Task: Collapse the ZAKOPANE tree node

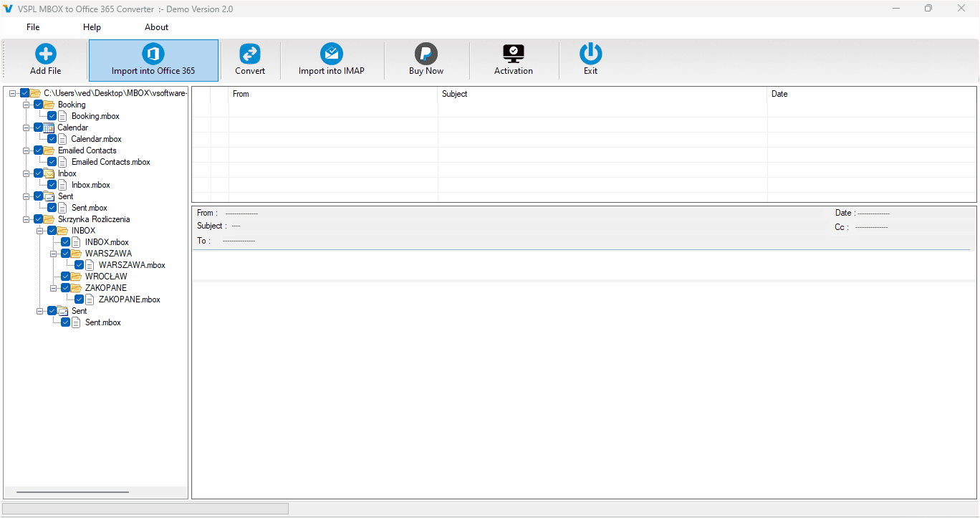Action: click(x=54, y=288)
